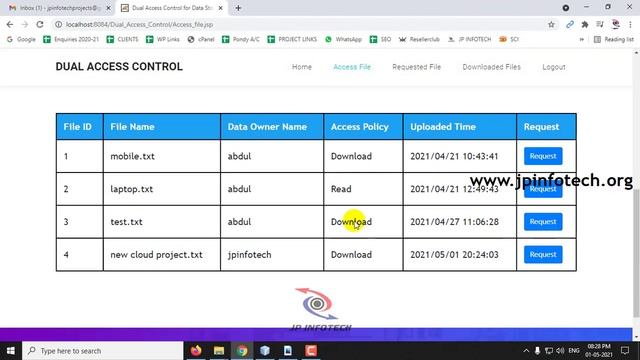Open File Explorer from the taskbar
640x360 pixels.
tap(219, 351)
